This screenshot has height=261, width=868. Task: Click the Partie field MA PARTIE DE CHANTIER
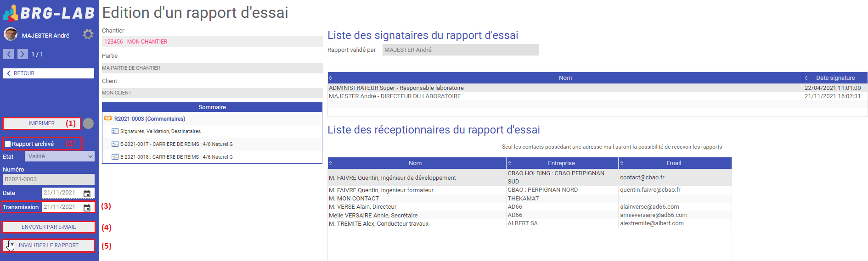tap(212, 68)
